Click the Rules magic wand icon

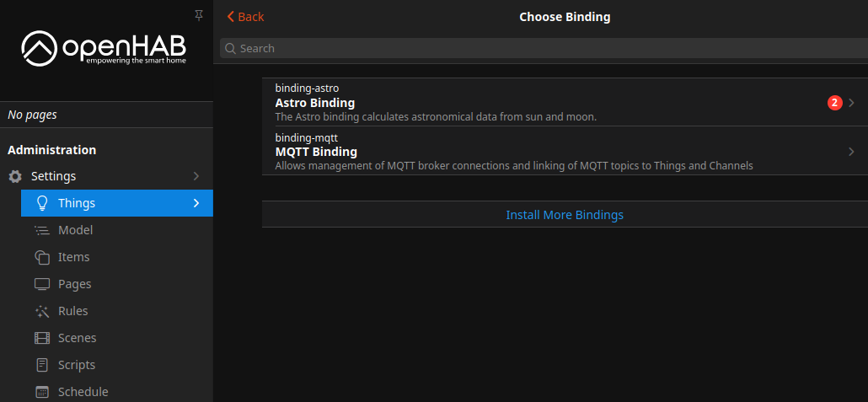pyautogui.click(x=41, y=311)
